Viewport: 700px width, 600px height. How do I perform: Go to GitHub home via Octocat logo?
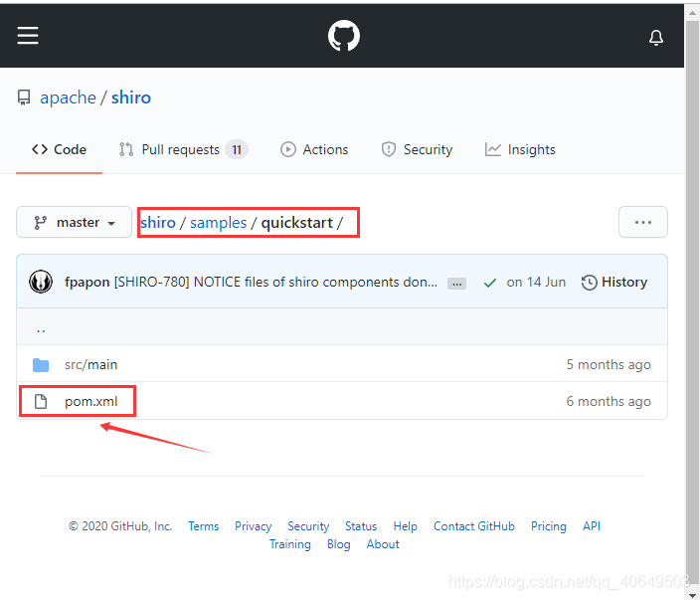(x=344, y=35)
